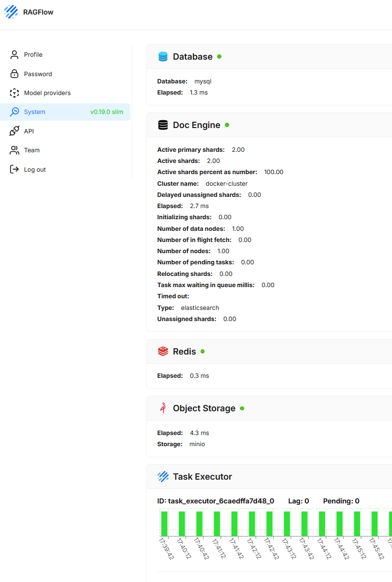Click the Redis green status indicator
Viewport: 392px width, 582px height.
click(203, 352)
